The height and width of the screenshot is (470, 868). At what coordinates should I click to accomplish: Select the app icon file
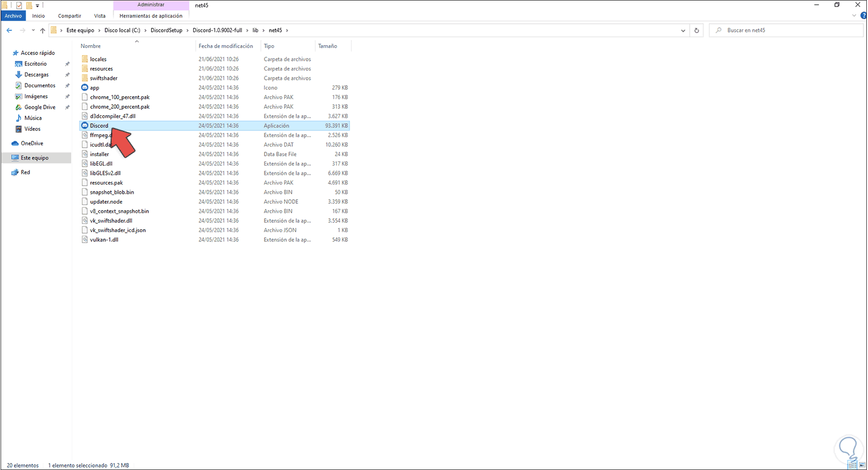[85, 87]
